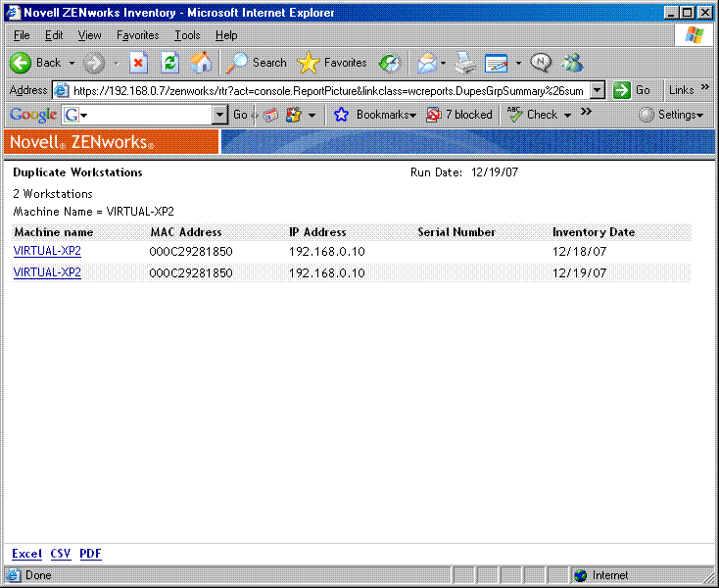The height and width of the screenshot is (588, 719).
Task: Select the Serial Number column header
Action: tap(456, 232)
